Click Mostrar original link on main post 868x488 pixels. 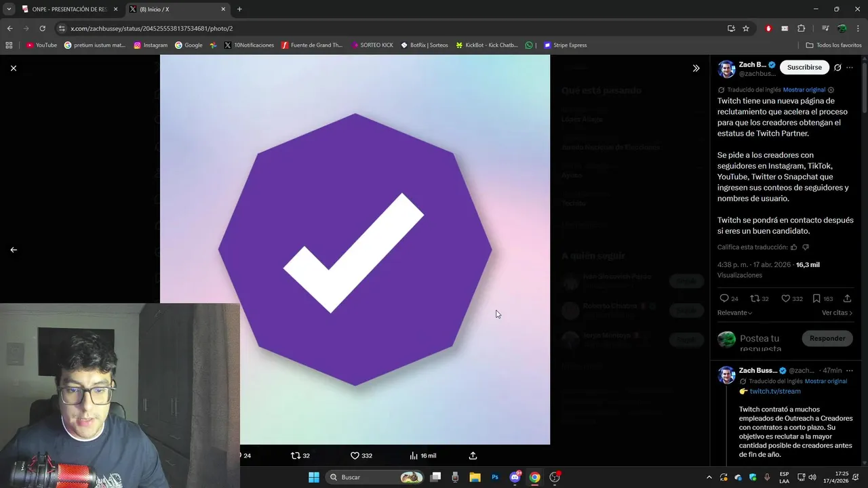tap(804, 89)
